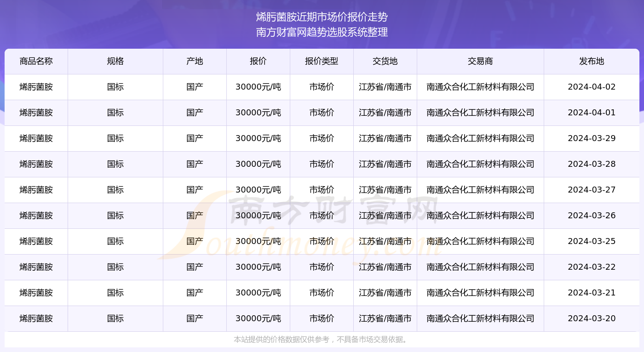Select the date cell 2024-03-25
The image size is (644, 352).
coord(592,241)
